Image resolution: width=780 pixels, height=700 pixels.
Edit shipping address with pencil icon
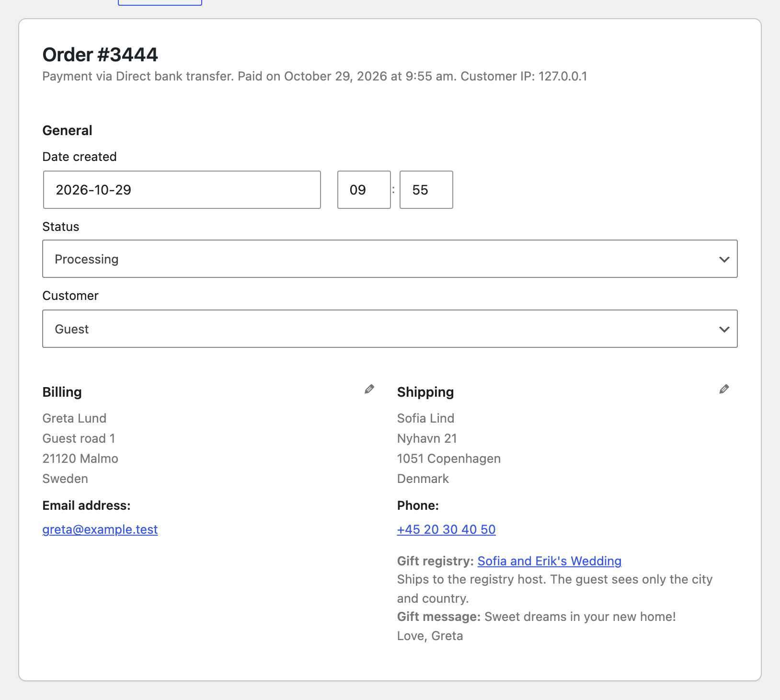click(724, 389)
